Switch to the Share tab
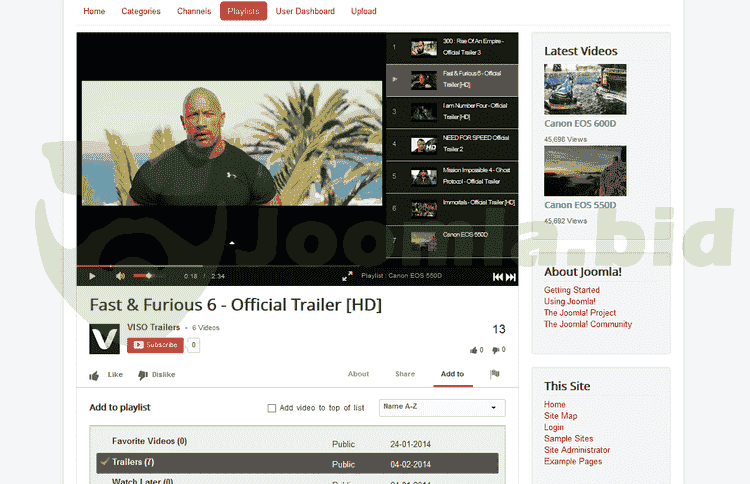 click(405, 374)
